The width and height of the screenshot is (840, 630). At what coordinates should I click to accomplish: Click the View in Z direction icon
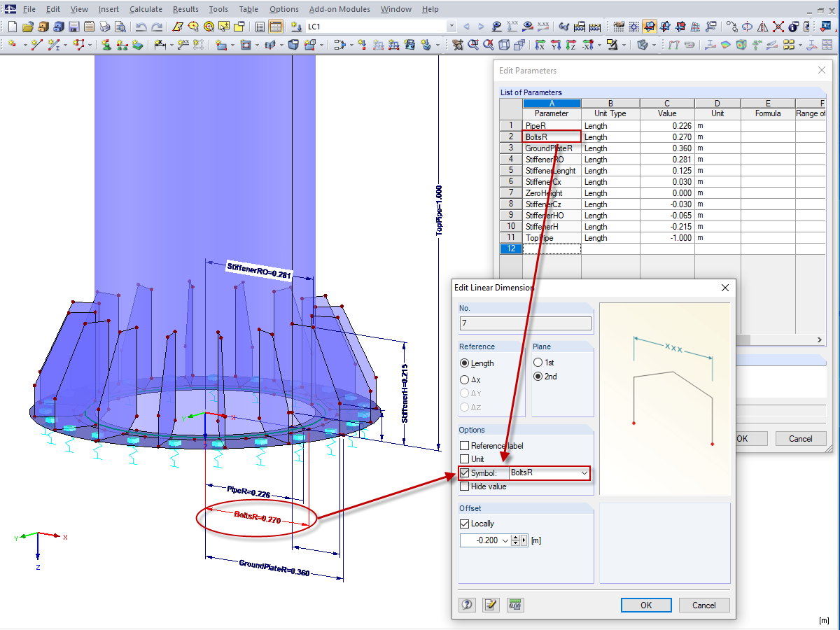pyautogui.click(x=570, y=44)
